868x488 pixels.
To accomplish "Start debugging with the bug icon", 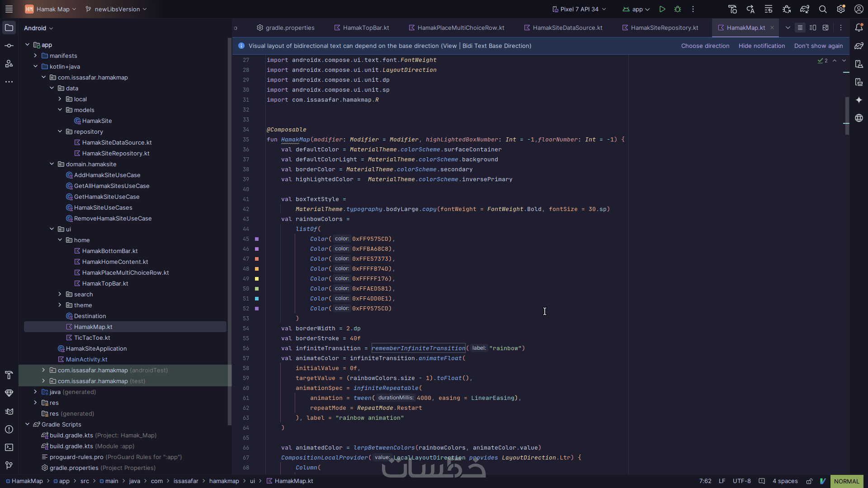I will [x=678, y=9].
